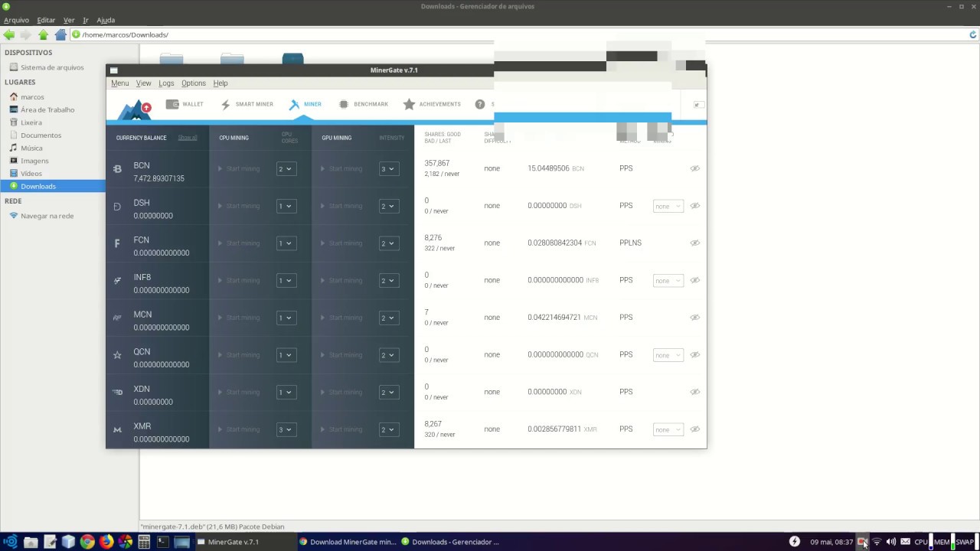Switch to Downloads file manager taskbar entry
The height and width of the screenshot is (551, 980).
(x=449, y=542)
